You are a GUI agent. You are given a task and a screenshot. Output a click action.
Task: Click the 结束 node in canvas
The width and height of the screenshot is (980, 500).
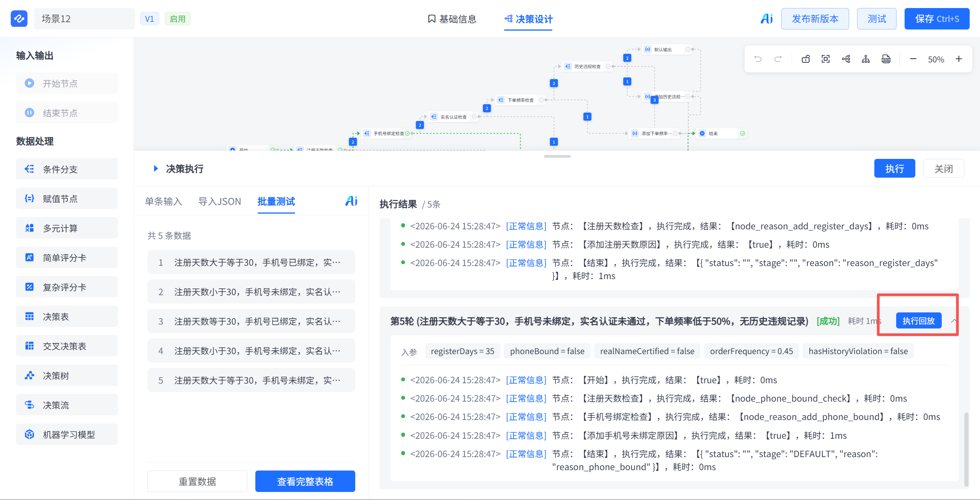pyautogui.click(x=722, y=133)
